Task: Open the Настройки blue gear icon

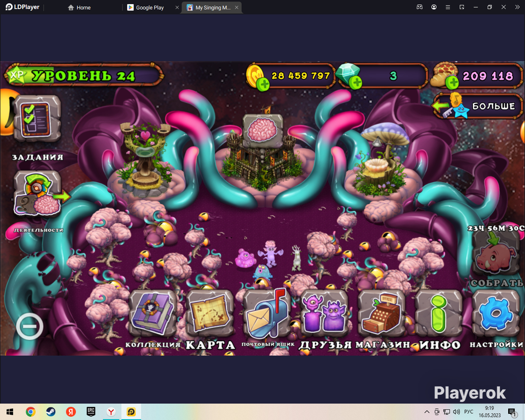Action: pyautogui.click(x=496, y=313)
